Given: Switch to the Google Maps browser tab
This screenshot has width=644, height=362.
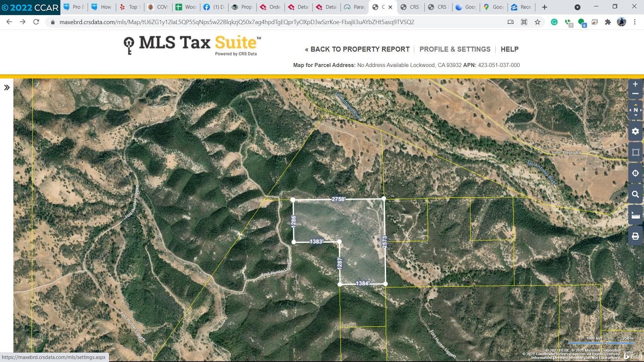Looking at the screenshot, I should [x=493, y=7].
